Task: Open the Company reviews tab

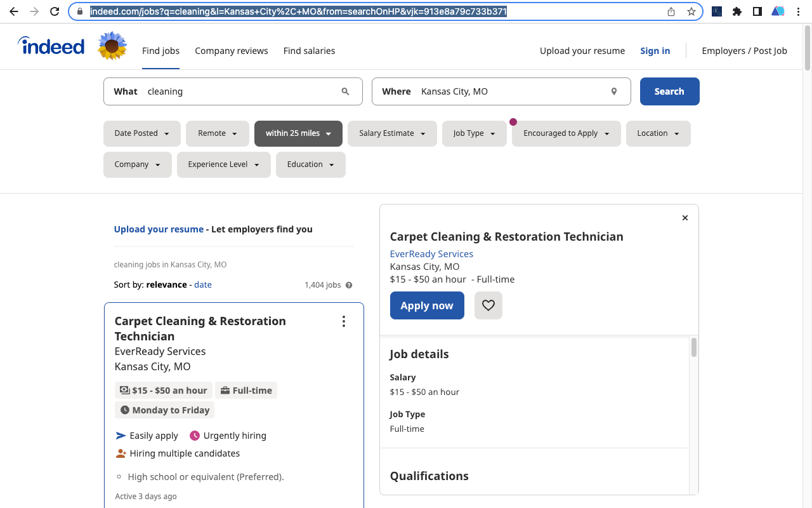Action: [x=231, y=51]
